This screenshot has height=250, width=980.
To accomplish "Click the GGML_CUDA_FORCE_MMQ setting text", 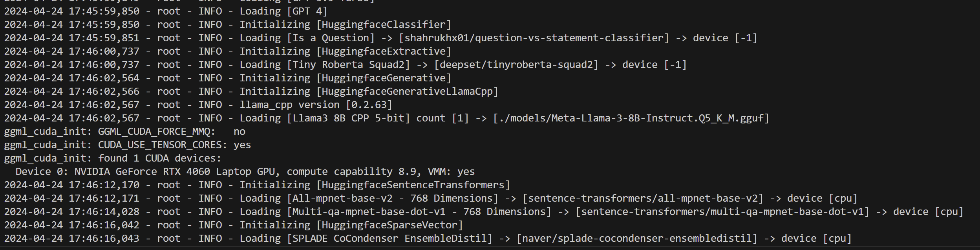I will 156,132.
